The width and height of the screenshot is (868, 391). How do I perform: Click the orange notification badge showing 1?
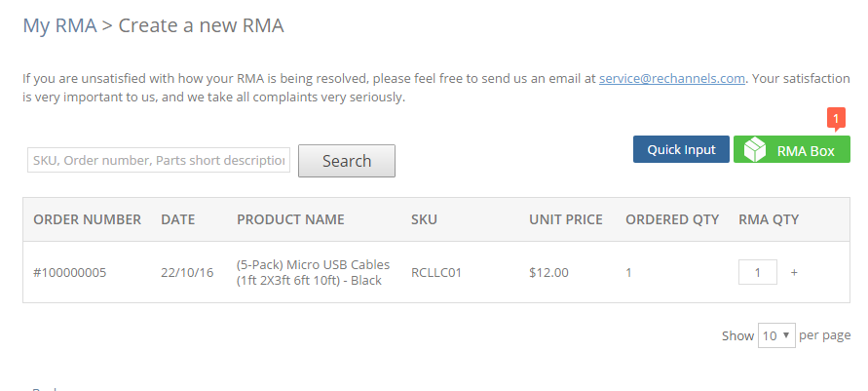coord(836,119)
